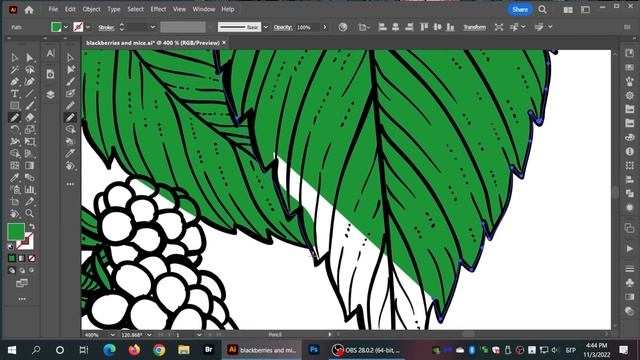Open the Recolor Artwork wheel icon
Screen dimensions: 640x360
tap(343, 27)
